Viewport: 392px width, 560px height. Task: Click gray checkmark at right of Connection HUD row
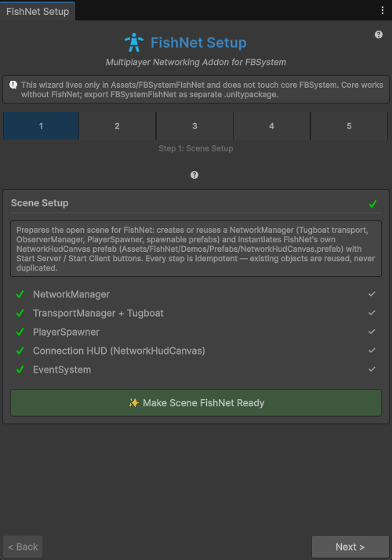point(372,351)
